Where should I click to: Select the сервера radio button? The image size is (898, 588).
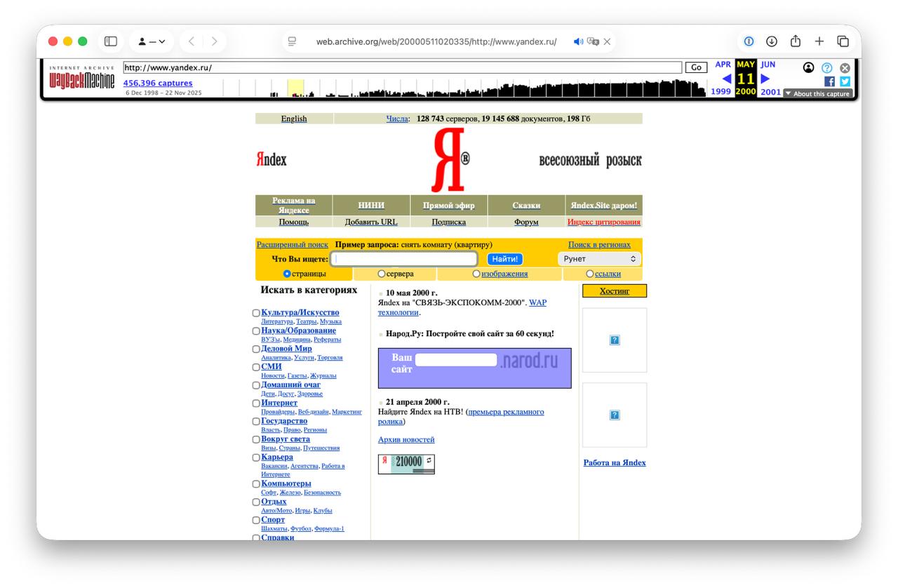(x=382, y=274)
